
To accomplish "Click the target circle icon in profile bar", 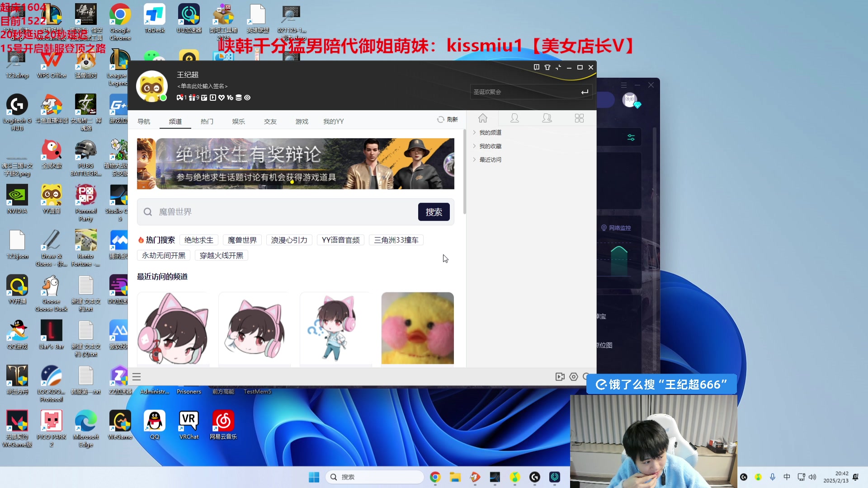I will 247,98.
